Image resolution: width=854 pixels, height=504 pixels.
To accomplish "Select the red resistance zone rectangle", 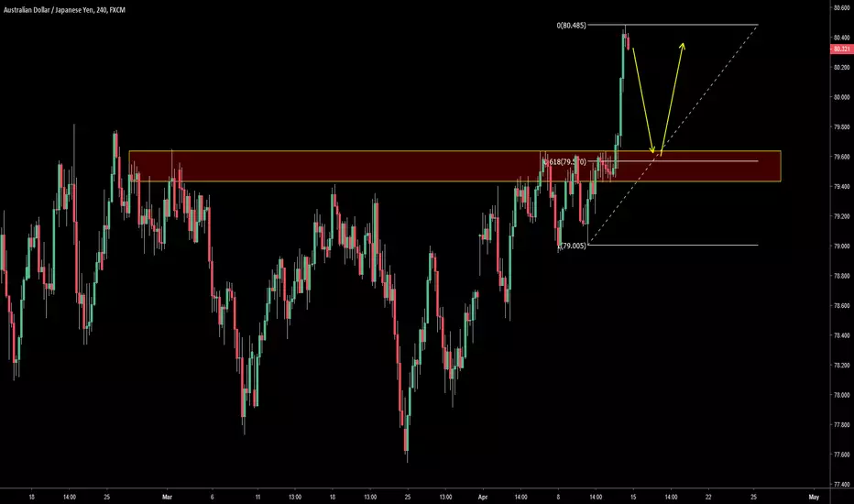I will [454, 166].
